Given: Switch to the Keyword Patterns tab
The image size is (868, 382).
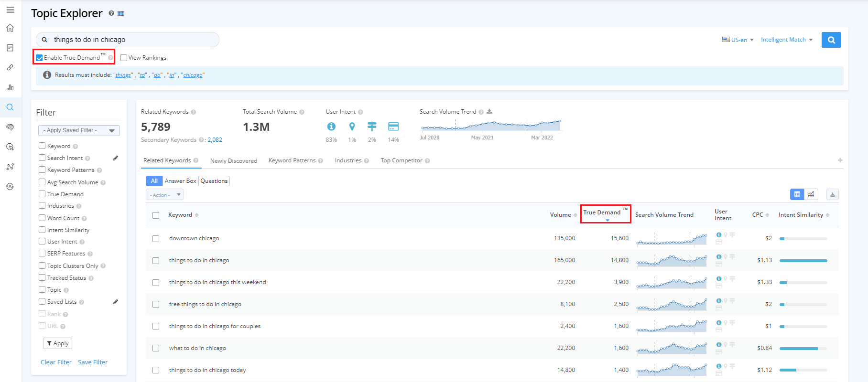Looking at the screenshot, I should click(292, 160).
